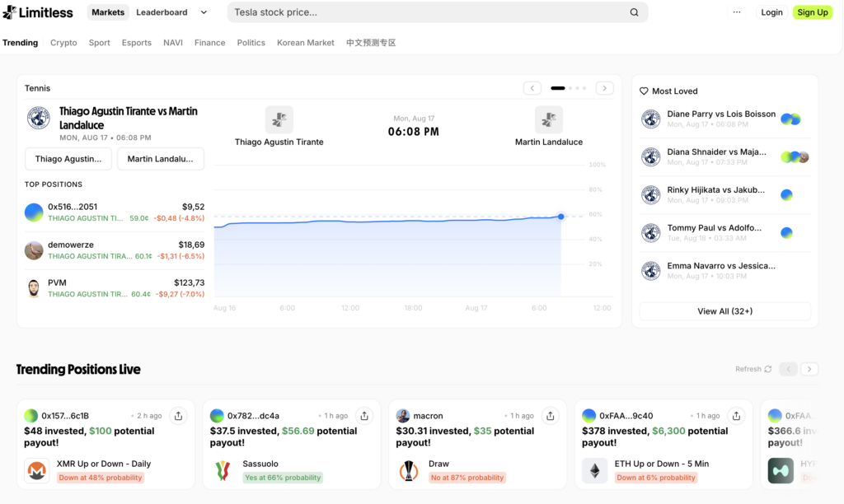
Task: Click the search magnifier icon
Action: tap(634, 12)
